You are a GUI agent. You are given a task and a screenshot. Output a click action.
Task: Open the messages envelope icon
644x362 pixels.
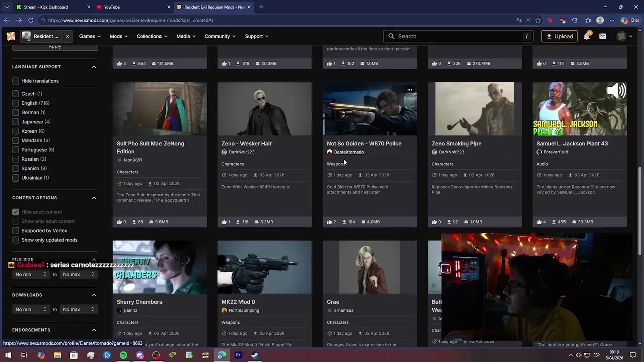click(x=603, y=36)
